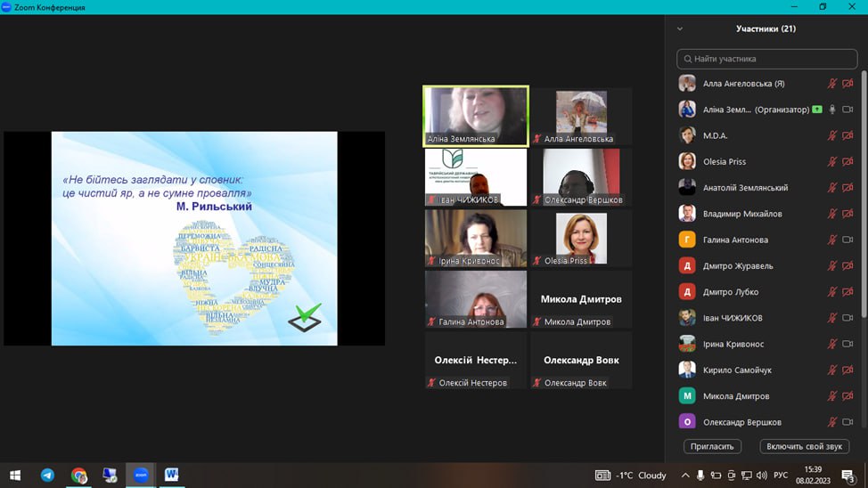Click muted mic icon for Микола Дмитров row
The image size is (868, 488).
[832, 395]
